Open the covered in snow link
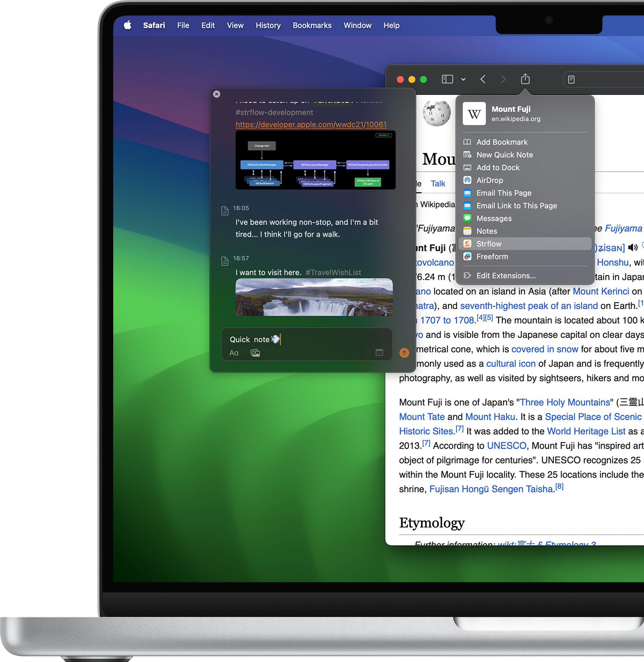Screen dimensions: 644x662 [x=545, y=349]
